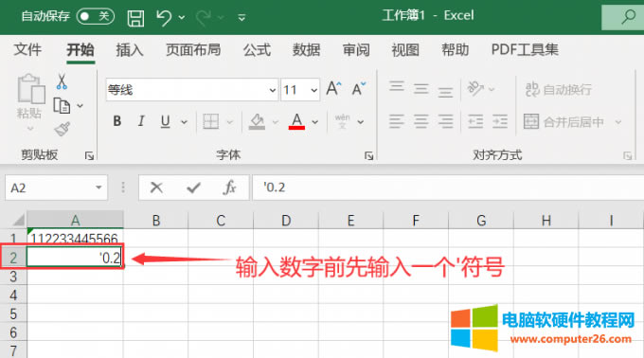Click the Align Left icon

point(397,121)
